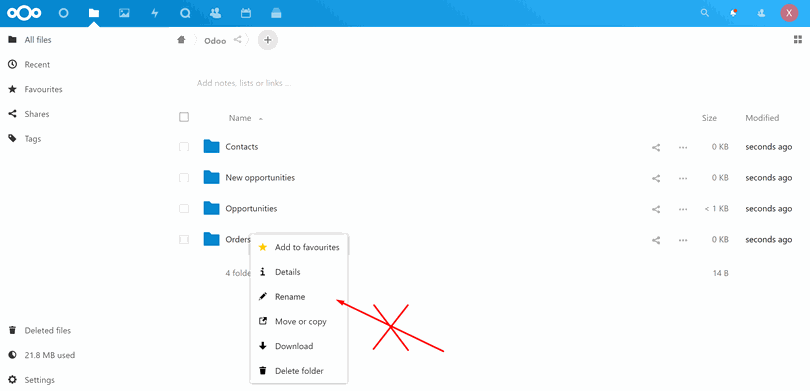Open the Contacts folder name
Image resolution: width=810 pixels, height=391 pixels.
pos(242,147)
